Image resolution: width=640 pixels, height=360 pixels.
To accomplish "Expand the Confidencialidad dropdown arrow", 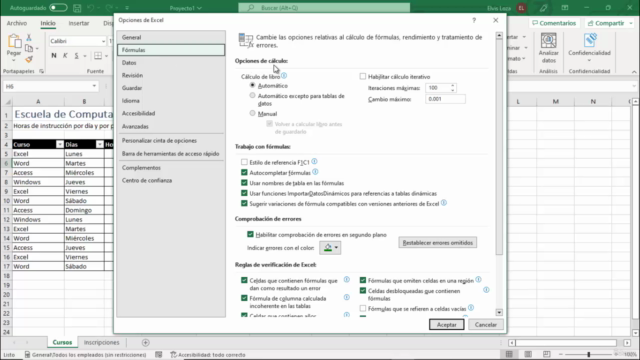I will [589, 60].
